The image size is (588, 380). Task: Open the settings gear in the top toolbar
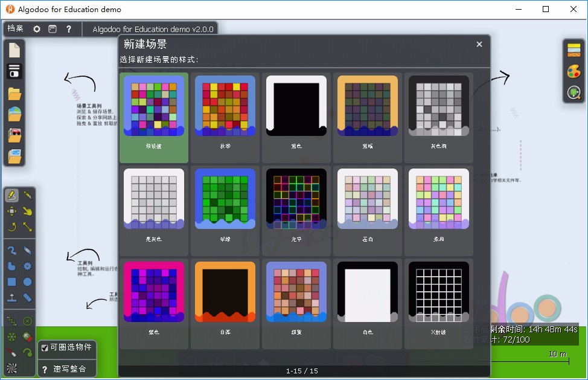coord(36,28)
